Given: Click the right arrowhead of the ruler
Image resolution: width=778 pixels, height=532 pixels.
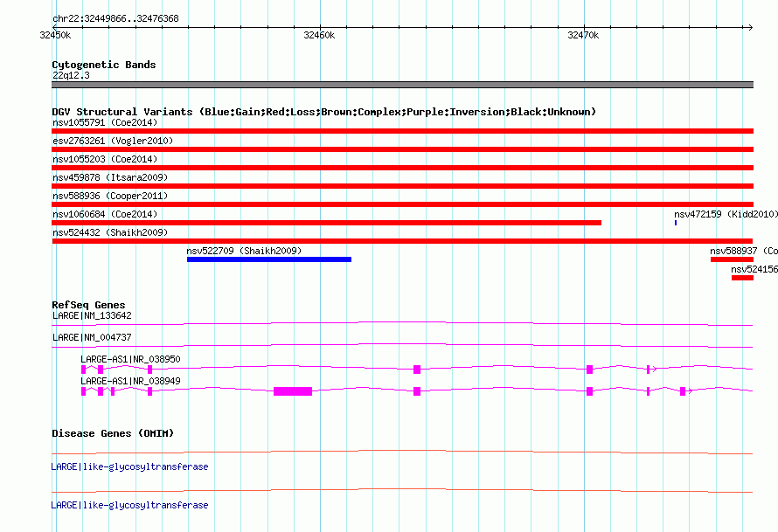Looking at the screenshot, I should pyautogui.click(x=751, y=27).
